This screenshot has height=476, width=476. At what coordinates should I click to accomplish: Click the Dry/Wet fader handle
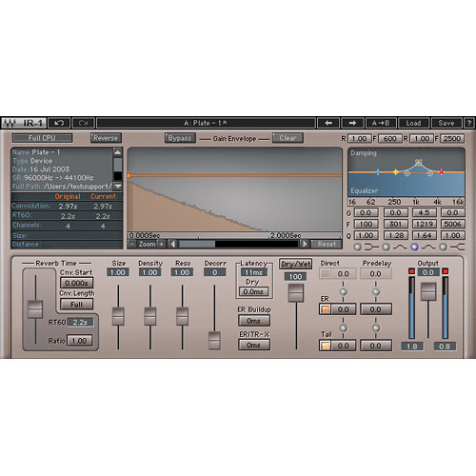pos(296,292)
